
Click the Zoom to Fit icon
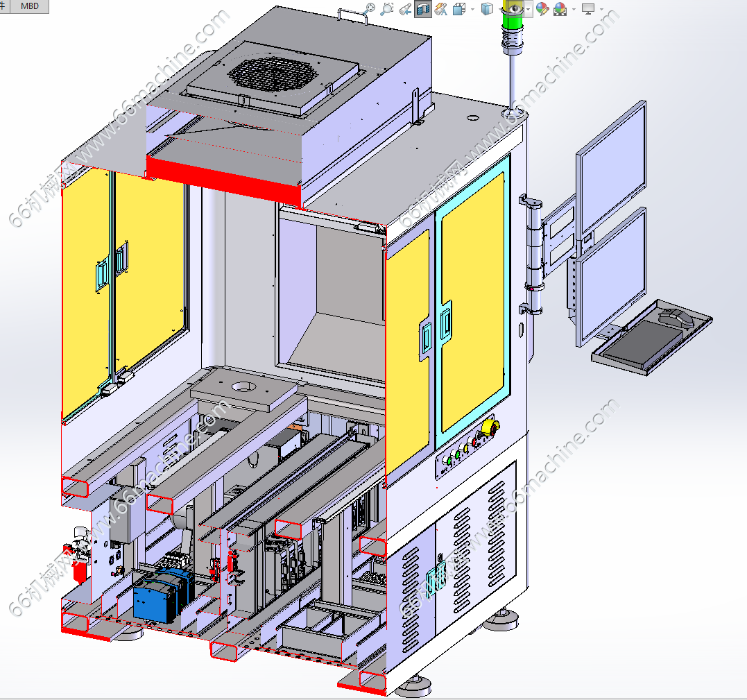[369, 8]
